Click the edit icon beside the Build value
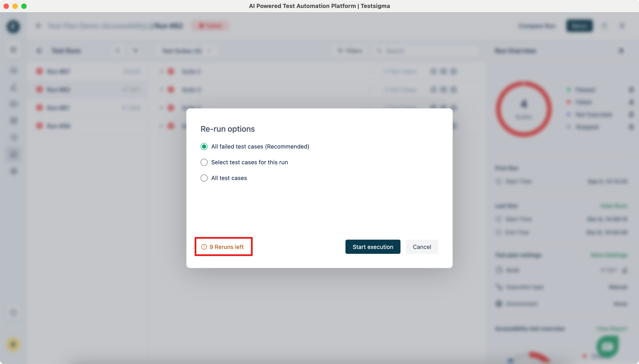The height and width of the screenshot is (364, 639). 625,270
